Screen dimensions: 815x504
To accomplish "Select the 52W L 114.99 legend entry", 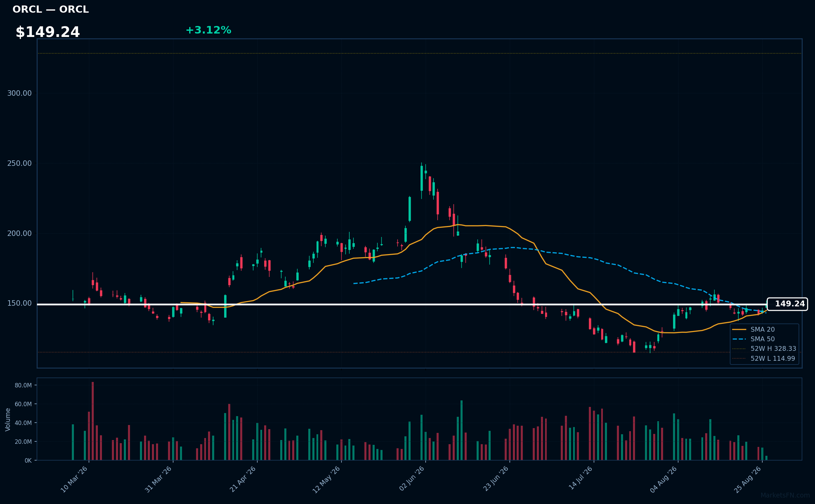I will pos(764,358).
